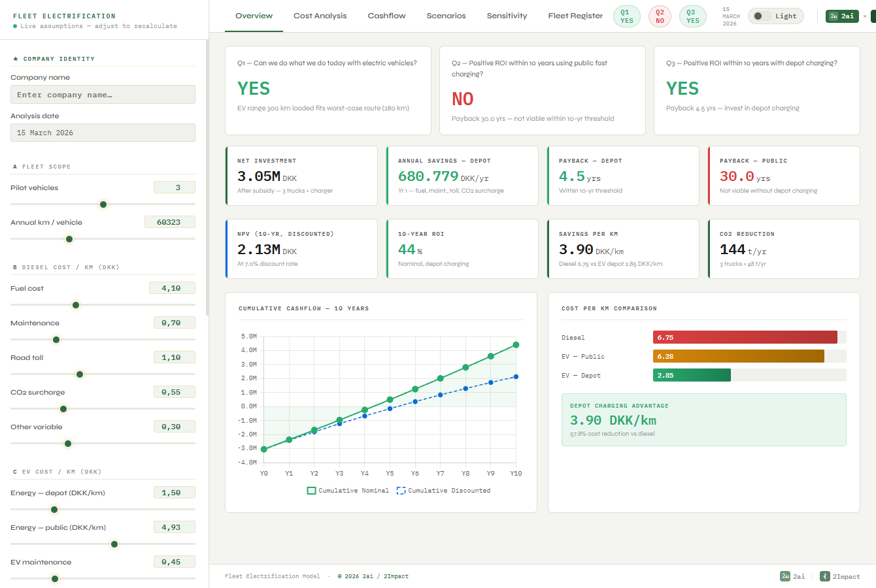Click the 2Impact footer copyright text
Image resolution: width=876 pixels, height=588 pixels.
click(373, 576)
